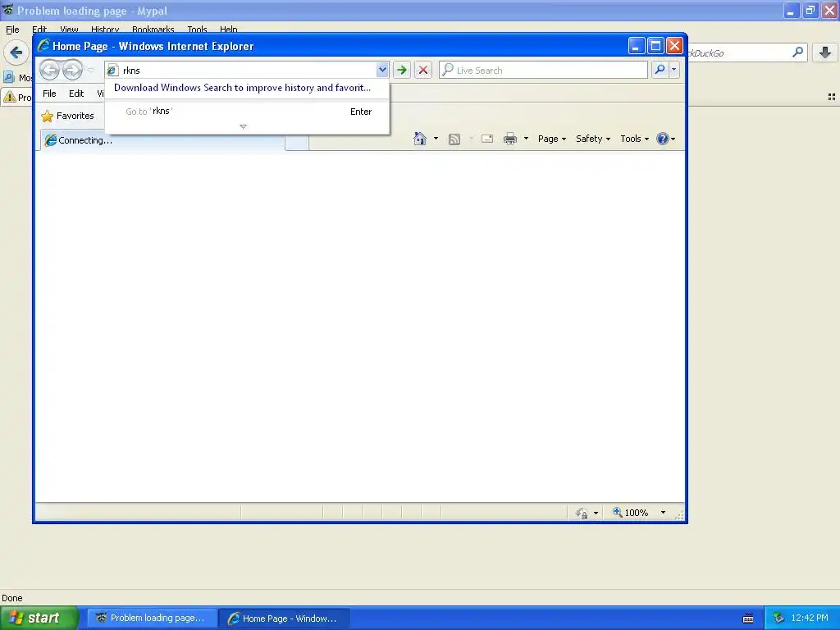Switch to Home Page - Windows taskbar item
Screen dimensions: 840x630
pos(284,619)
